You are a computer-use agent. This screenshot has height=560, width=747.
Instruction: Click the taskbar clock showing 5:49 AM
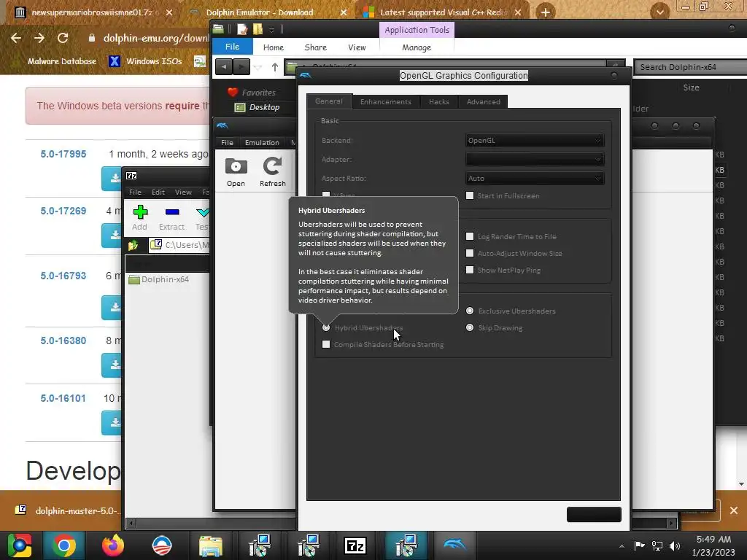point(713,545)
